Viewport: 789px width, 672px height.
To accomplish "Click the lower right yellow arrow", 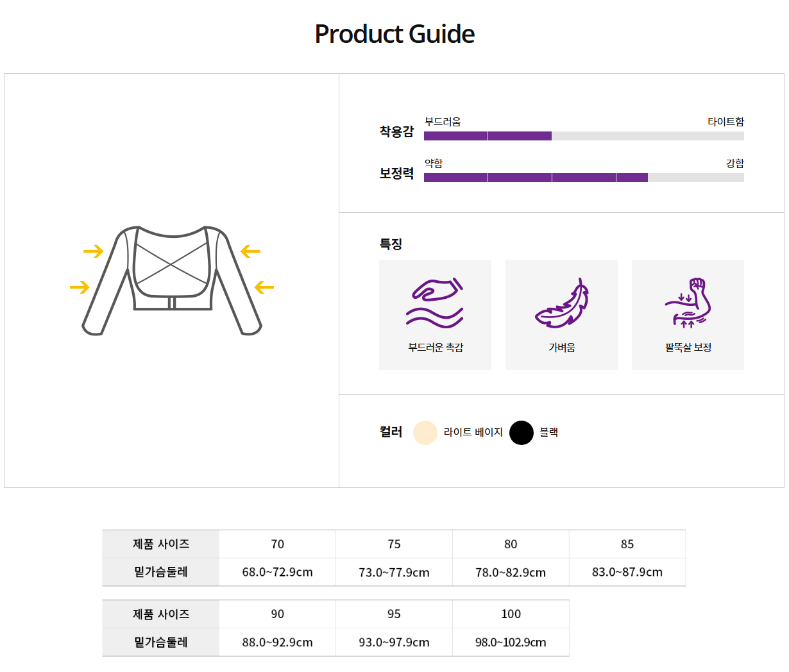I will point(264,287).
